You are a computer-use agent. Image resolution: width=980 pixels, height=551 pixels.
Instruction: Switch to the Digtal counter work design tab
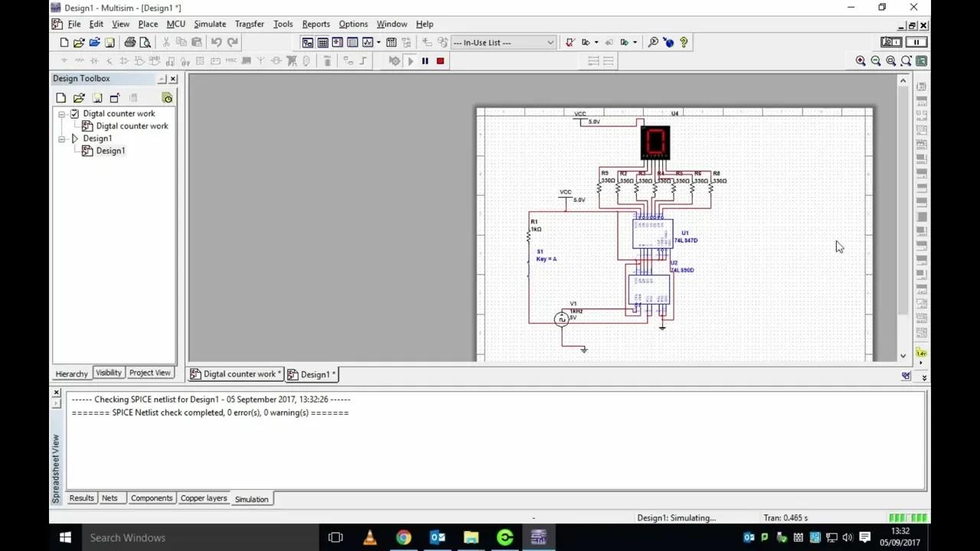point(234,374)
